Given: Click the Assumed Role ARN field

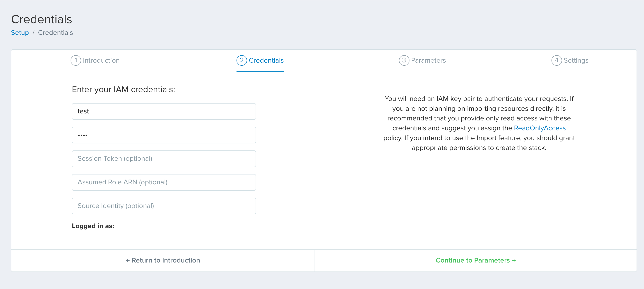Looking at the screenshot, I should point(164,182).
